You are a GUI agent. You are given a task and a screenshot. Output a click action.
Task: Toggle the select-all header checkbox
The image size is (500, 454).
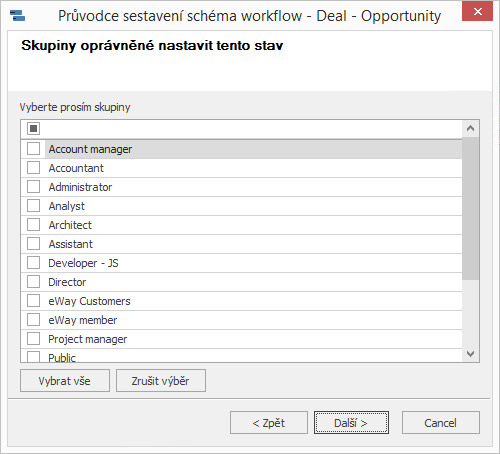[33, 128]
